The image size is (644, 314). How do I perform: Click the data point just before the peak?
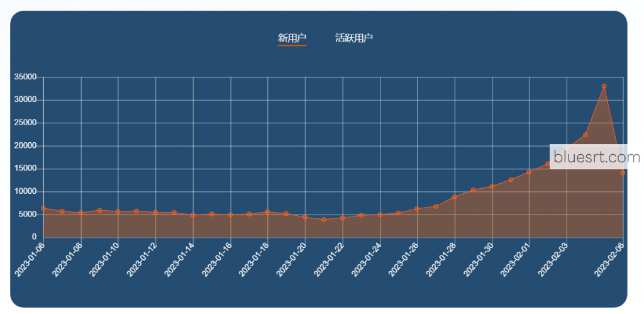[x=586, y=135]
